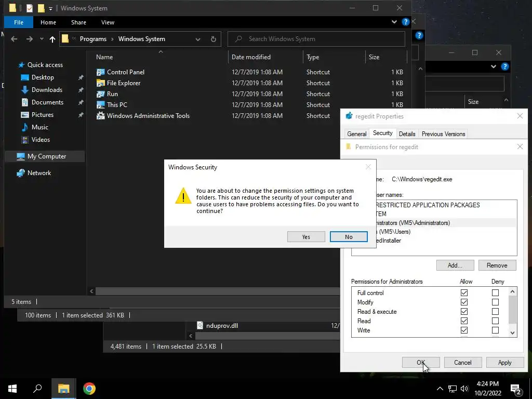Click the Back arrow in Windows System window
The image size is (532, 399).
click(x=14, y=39)
